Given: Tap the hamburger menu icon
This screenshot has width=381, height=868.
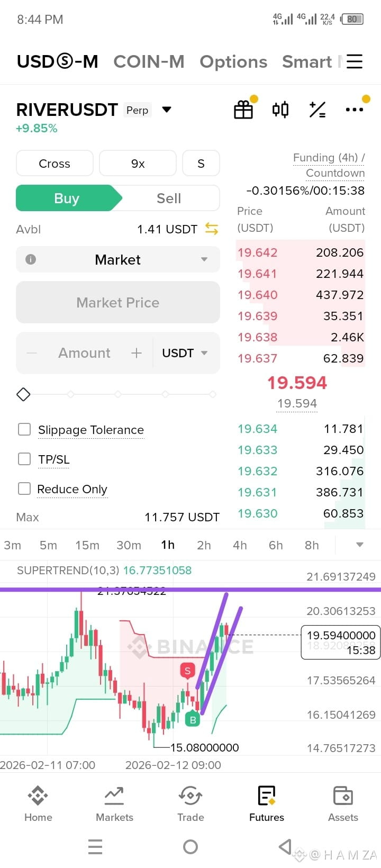Looking at the screenshot, I should coord(355,61).
